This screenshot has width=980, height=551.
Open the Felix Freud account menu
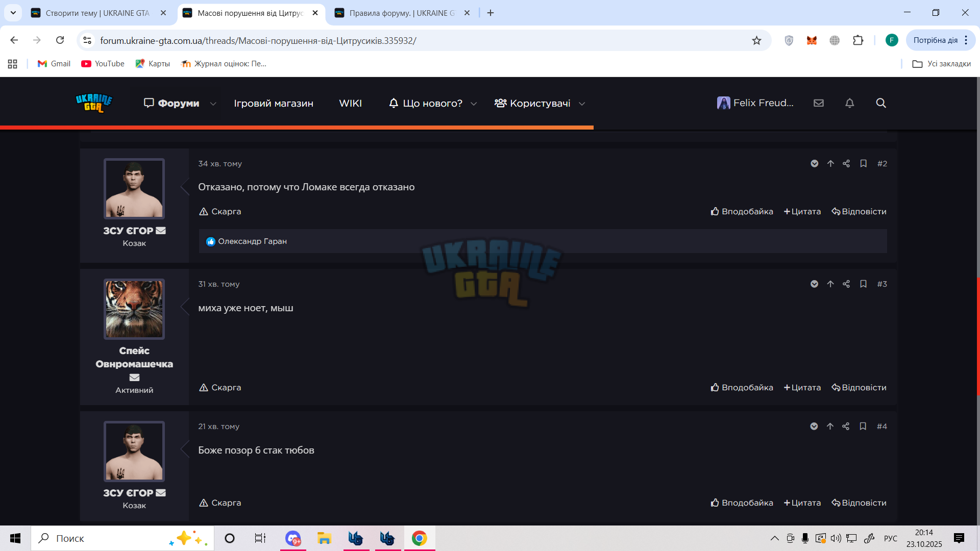click(x=755, y=103)
